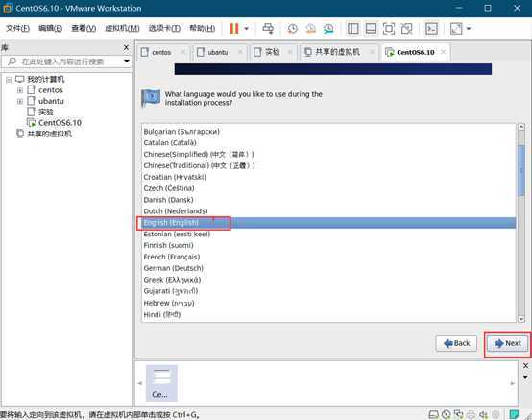Expand the ubantu tree node
532x420 pixels.
coord(20,101)
